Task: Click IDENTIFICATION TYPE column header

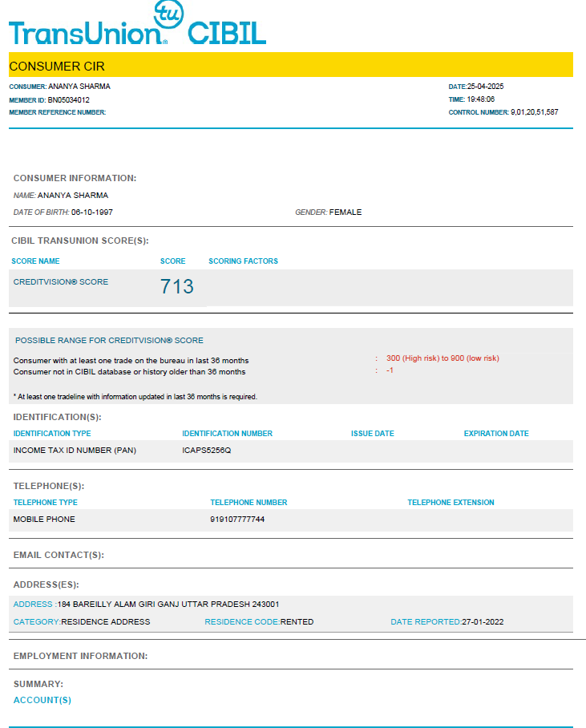Action: click(52, 433)
